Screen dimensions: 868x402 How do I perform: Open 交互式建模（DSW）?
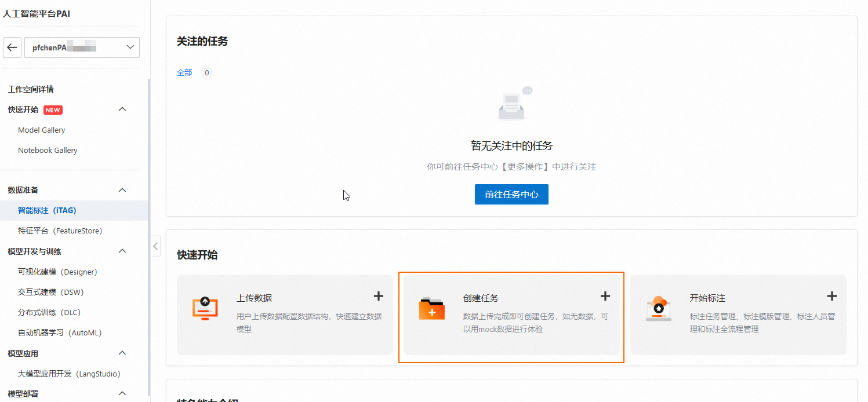tap(51, 293)
